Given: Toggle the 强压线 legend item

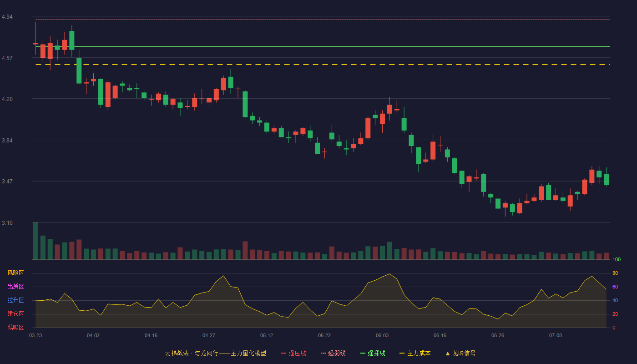Looking at the screenshot, I should coord(293,353).
